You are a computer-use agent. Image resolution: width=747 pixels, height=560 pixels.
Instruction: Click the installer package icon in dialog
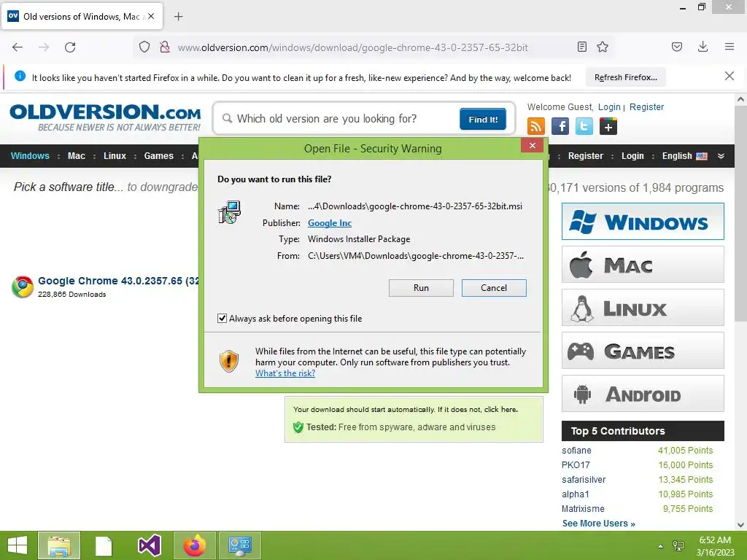[229, 212]
